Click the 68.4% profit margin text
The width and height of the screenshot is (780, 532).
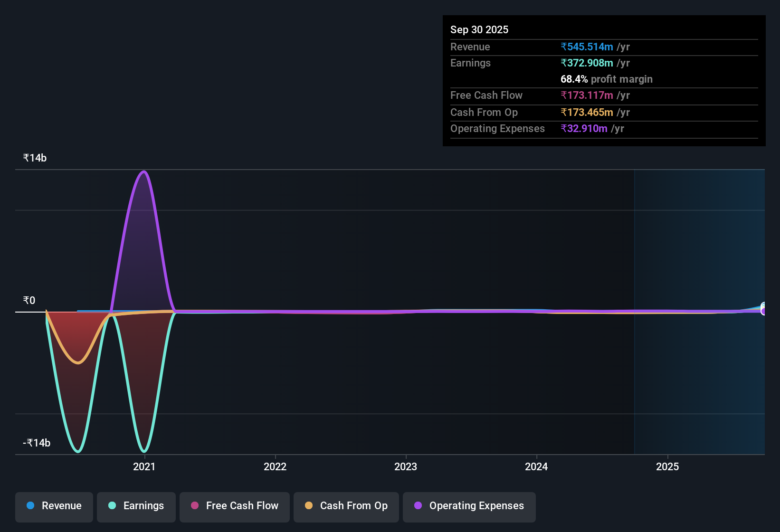(607, 79)
